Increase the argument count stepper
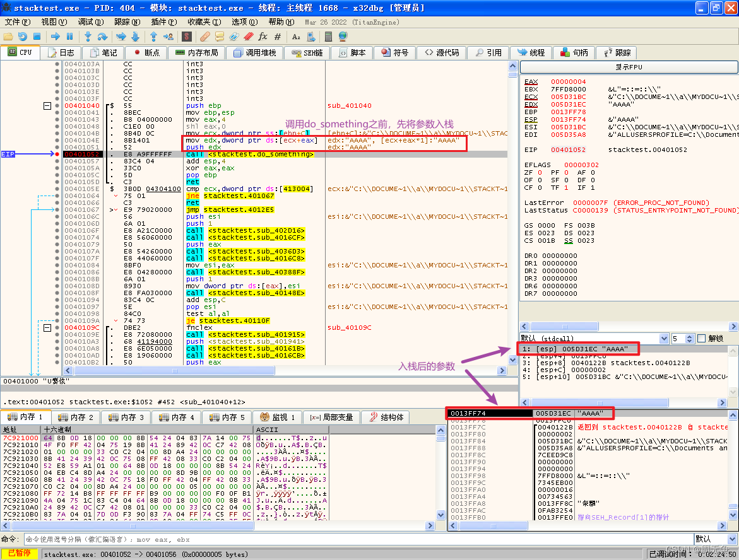739x560 pixels. click(x=690, y=336)
